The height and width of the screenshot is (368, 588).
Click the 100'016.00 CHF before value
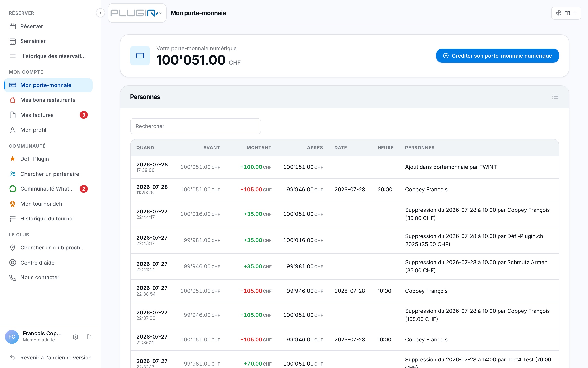200,214
